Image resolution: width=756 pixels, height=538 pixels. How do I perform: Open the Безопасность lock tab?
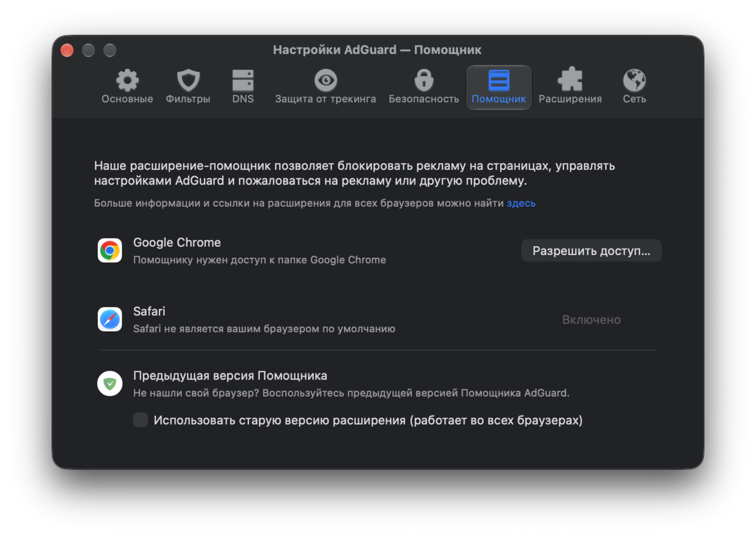(x=424, y=87)
